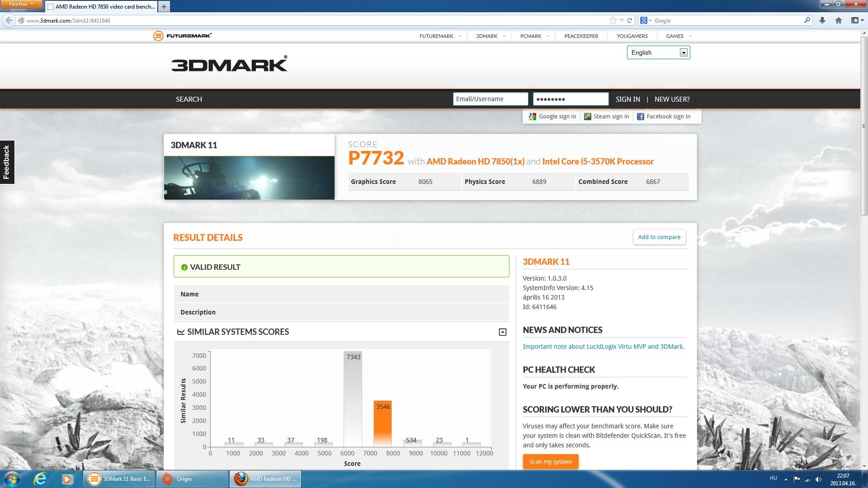
Task: Show hidden tray icons arrow
Action: pyautogui.click(x=786, y=479)
